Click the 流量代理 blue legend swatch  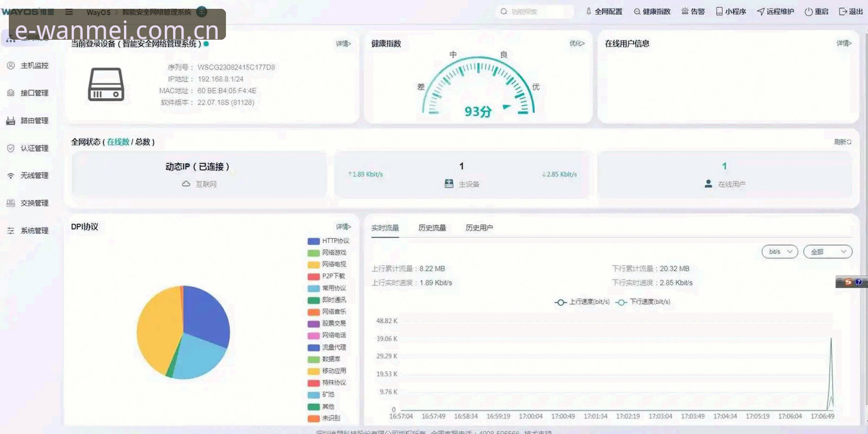(314, 348)
